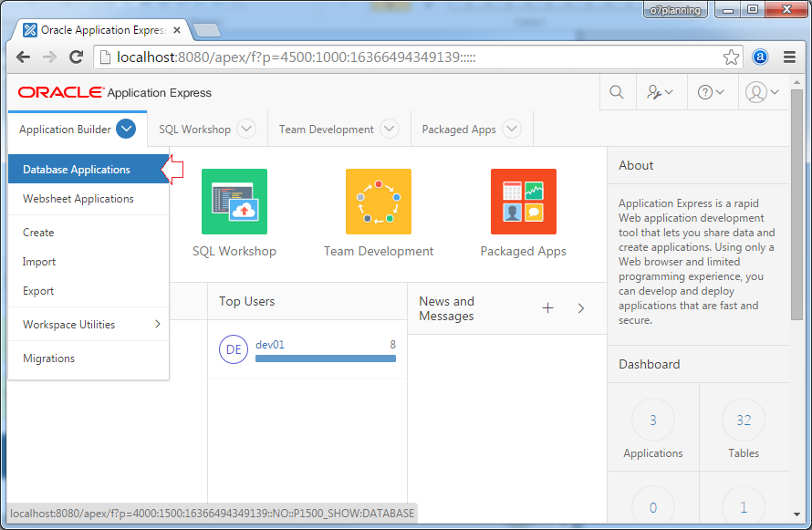Open the dev01 user link
The width and height of the screenshot is (812, 530).
click(270, 345)
